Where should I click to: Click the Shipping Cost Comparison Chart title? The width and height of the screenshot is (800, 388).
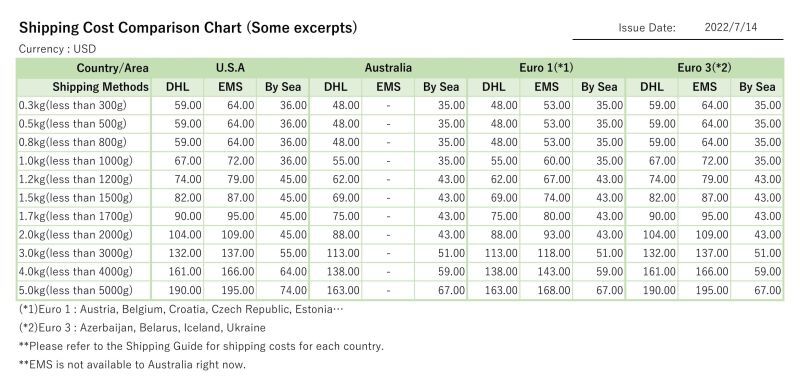(x=188, y=28)
